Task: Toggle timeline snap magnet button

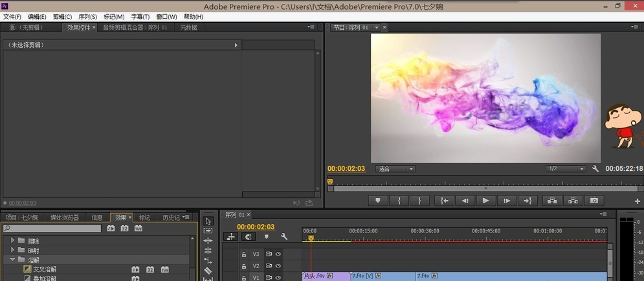Action: coord(249,237)
